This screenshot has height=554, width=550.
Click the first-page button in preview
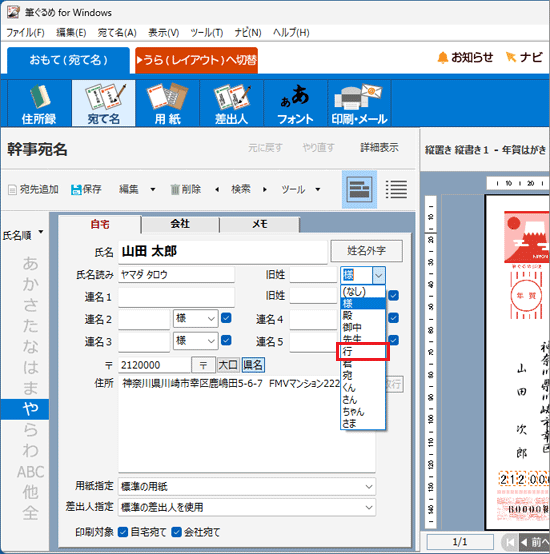(x=509, y=542)
